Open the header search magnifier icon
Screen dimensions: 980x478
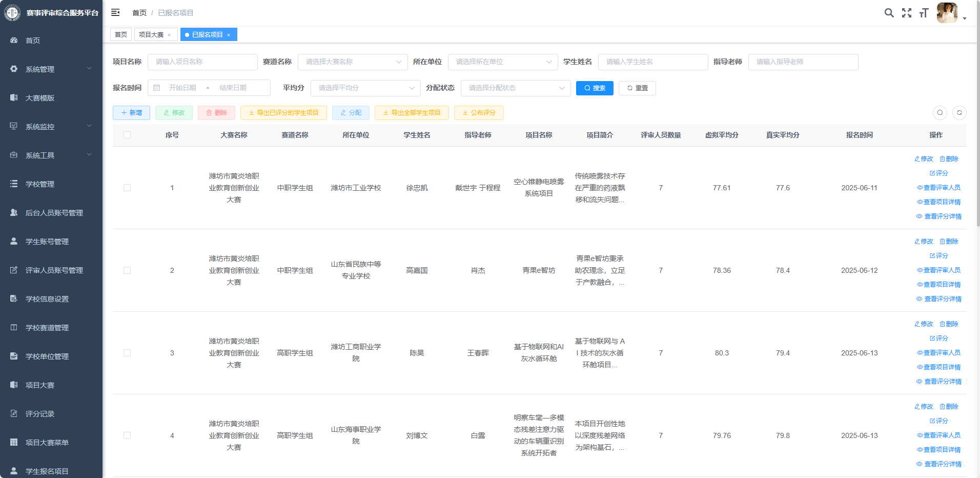click(889, 13)
